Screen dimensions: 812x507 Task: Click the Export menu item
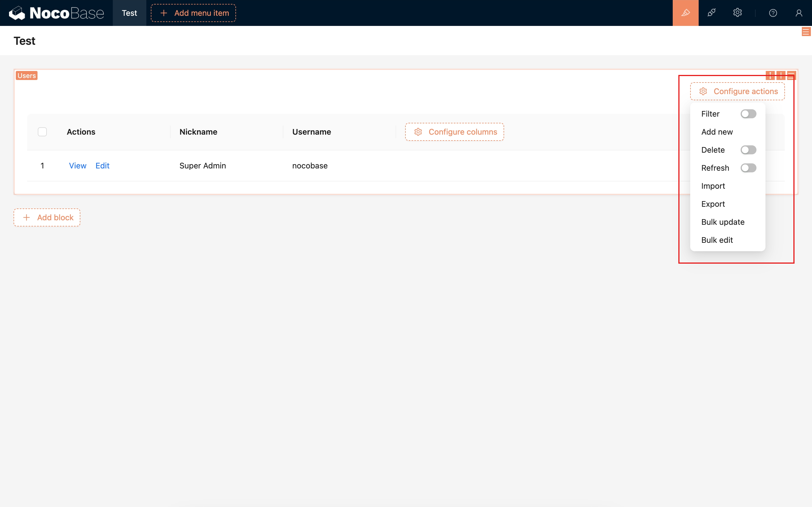[x=713, y=204]
